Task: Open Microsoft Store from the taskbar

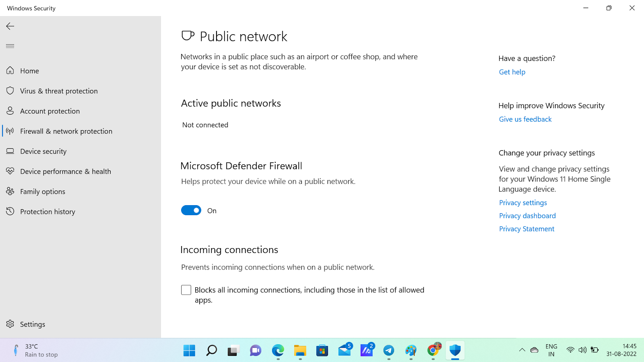Action: (322, 351)
